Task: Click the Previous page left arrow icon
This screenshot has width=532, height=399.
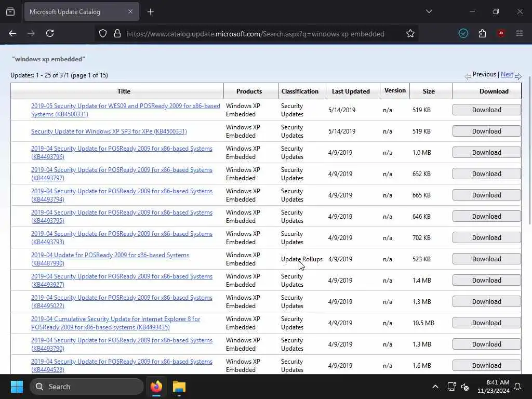Action: pyautogui.click(x=468, y=76)
